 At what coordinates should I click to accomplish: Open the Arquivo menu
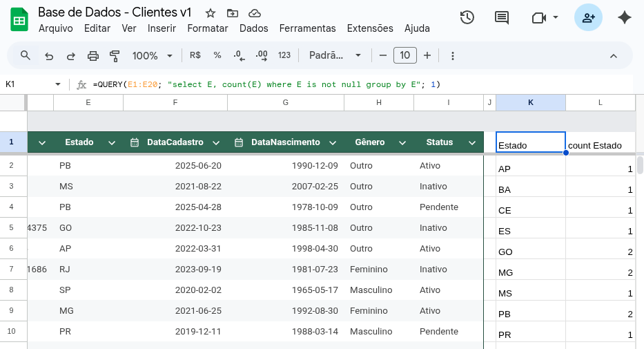point(55,28)
